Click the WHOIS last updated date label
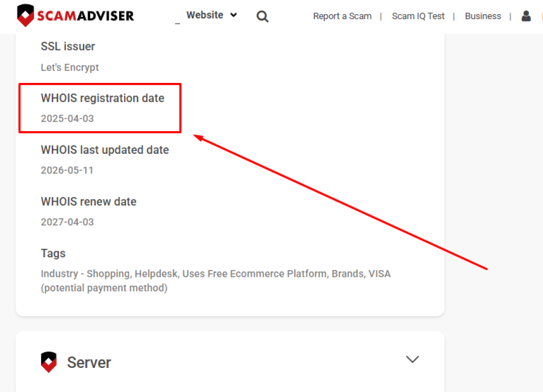The height and width of the screenshot is (392, 543). 105,150
